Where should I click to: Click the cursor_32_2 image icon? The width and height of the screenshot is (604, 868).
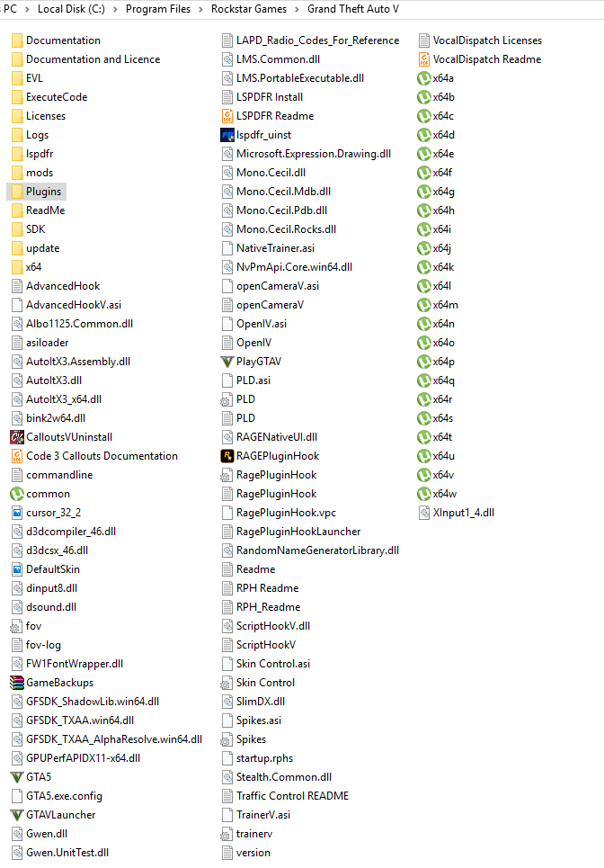[17, 513]
